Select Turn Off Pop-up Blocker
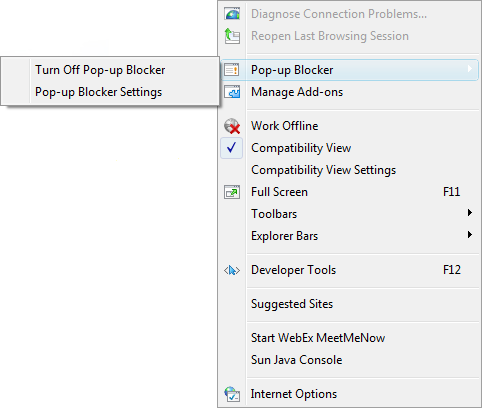482x408 pixels. [x=110, y=70]
